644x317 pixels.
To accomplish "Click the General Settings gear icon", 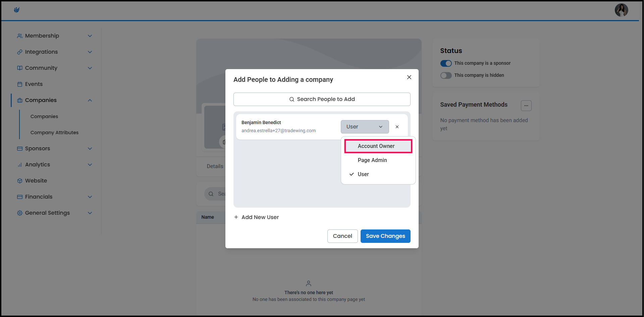I will (x=20, y=213).
